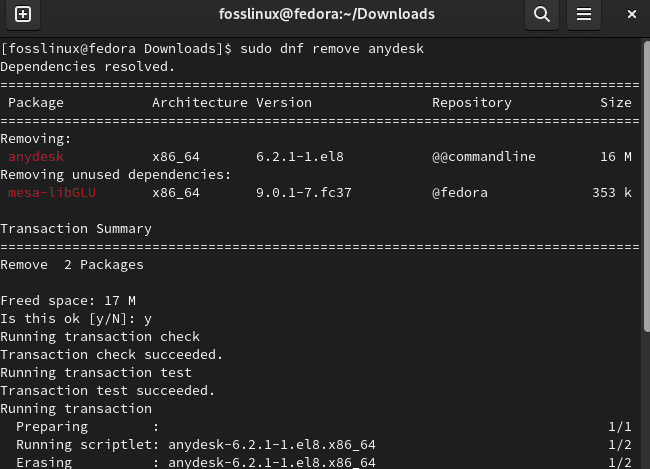Click the 'Erasing' anydesk line
650x469 pixels.
click(323, 462)
